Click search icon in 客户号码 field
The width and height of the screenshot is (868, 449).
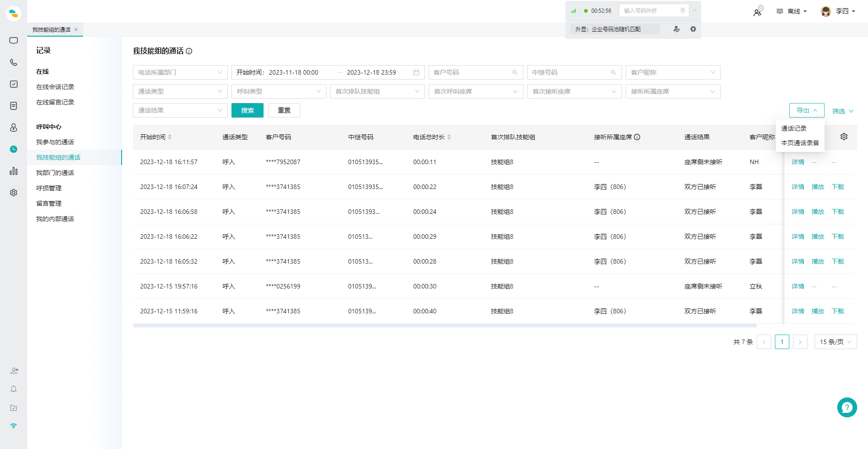point(514,72)
